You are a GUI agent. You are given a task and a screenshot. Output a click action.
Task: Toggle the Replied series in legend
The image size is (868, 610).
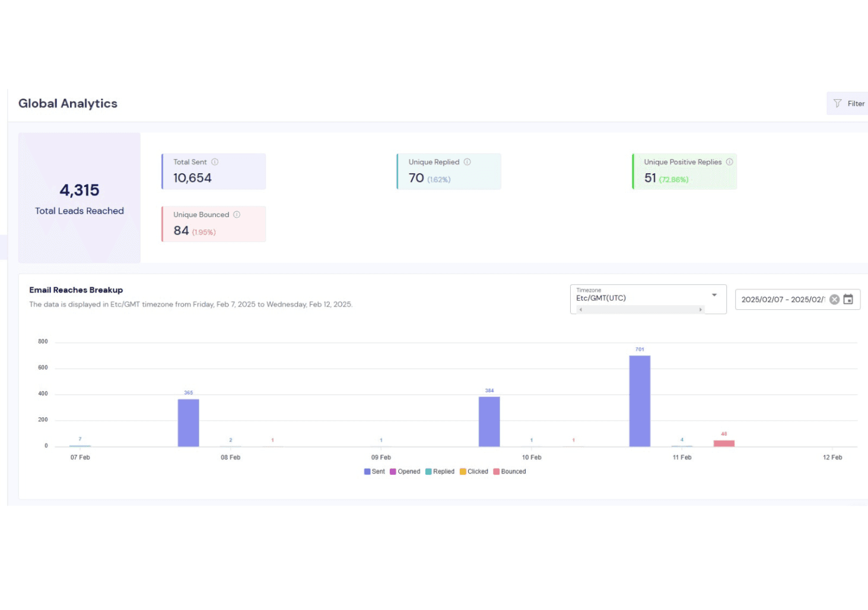pyautogui.click(x=440, y=472)
